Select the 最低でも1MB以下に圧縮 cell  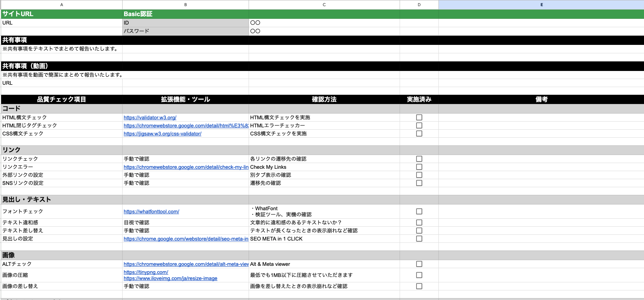pos(324,275)
